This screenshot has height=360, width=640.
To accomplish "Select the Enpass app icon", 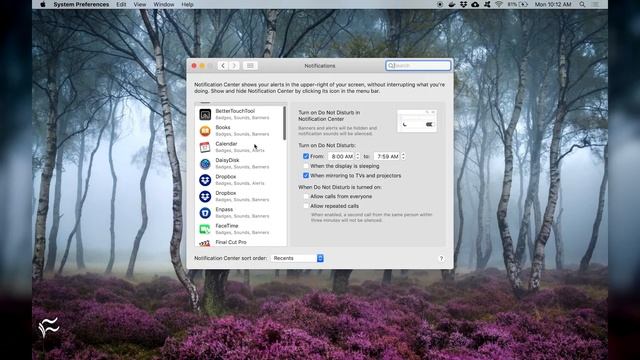I will [x=205, y=213].
